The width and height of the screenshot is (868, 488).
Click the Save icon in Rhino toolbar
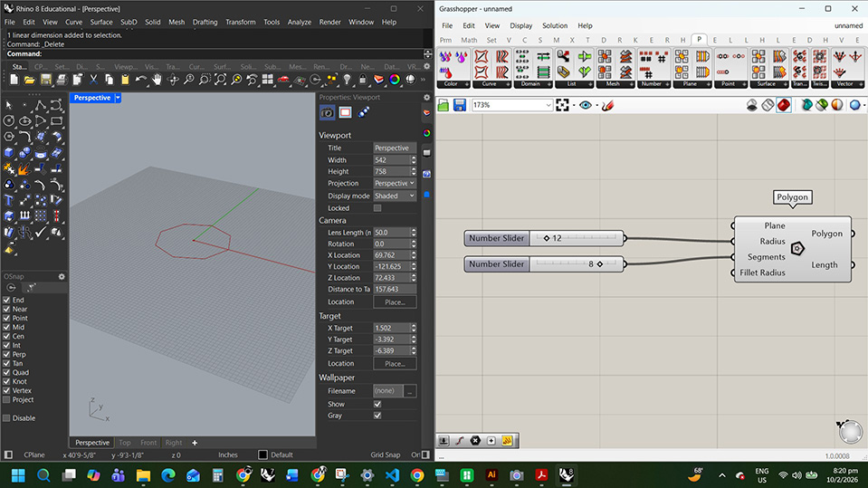tap(45, 80)
